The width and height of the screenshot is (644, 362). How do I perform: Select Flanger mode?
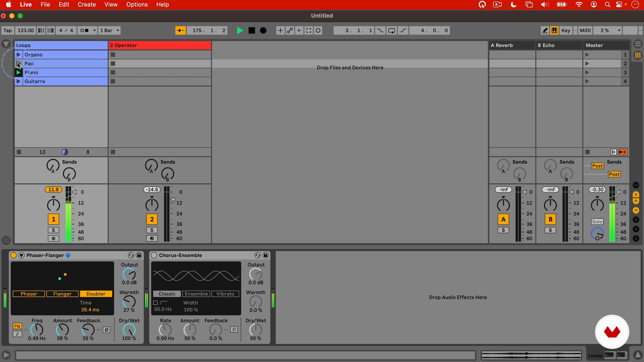pyautogui.click(x=63, y=294)
